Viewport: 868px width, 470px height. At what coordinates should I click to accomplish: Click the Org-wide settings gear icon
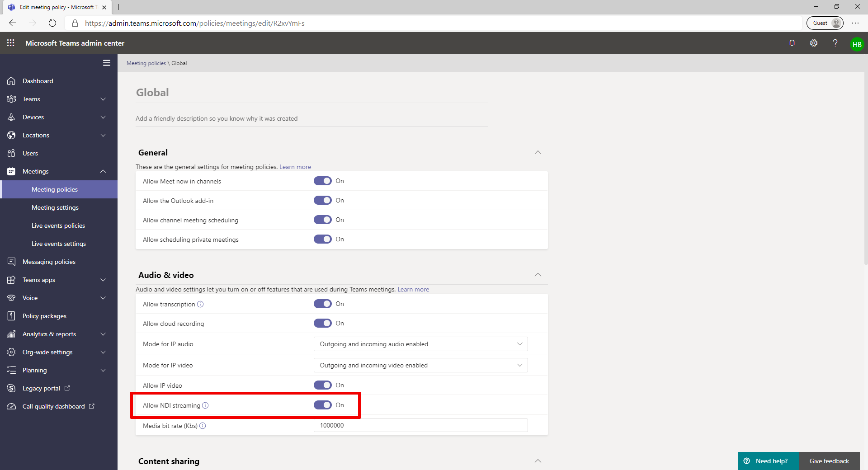click(x=11, y=352)
